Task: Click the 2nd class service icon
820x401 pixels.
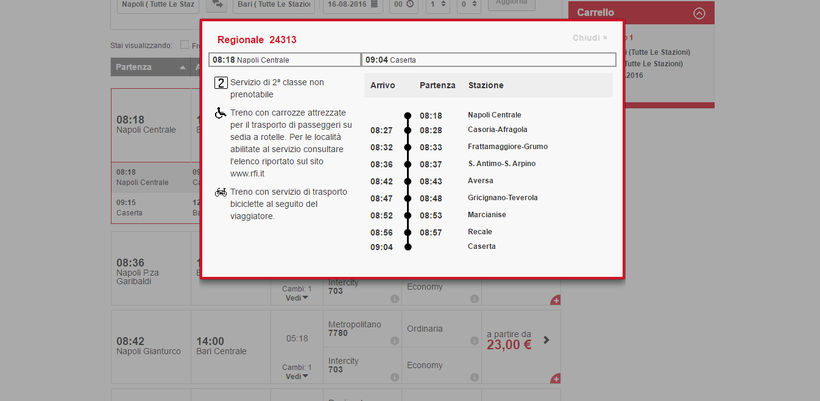Action: (x=220, y=82)
